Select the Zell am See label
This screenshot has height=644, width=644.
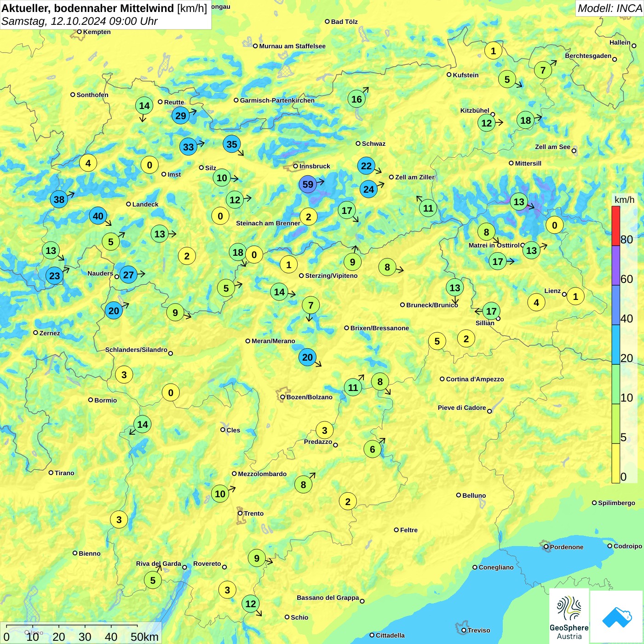tap(552, 147)
